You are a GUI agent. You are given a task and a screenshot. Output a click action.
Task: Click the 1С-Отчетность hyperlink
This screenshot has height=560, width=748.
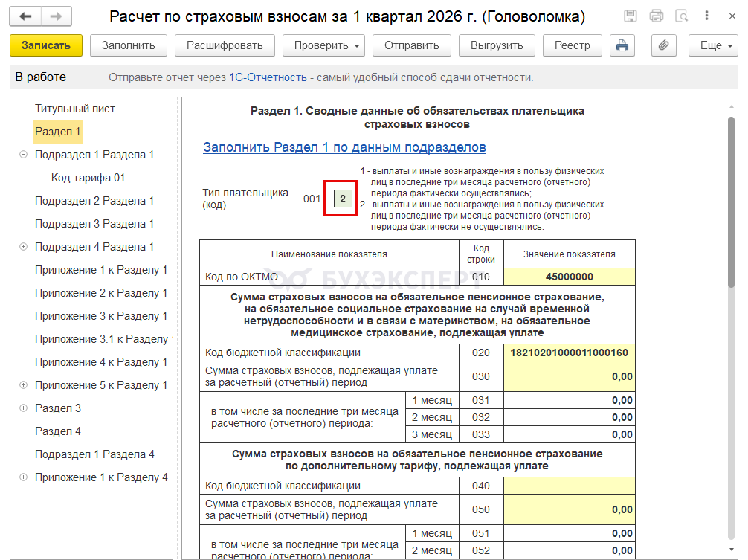268,77
